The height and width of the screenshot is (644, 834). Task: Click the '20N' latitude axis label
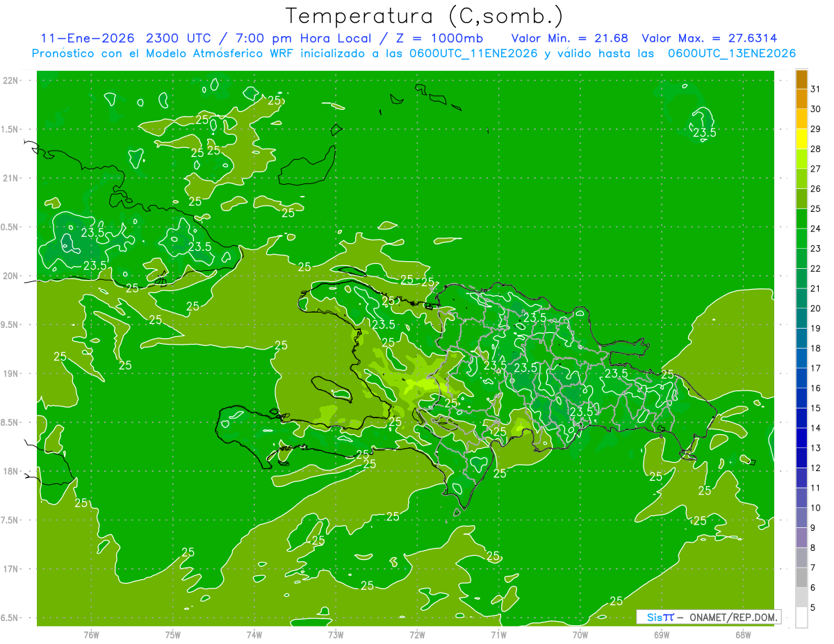11,276
